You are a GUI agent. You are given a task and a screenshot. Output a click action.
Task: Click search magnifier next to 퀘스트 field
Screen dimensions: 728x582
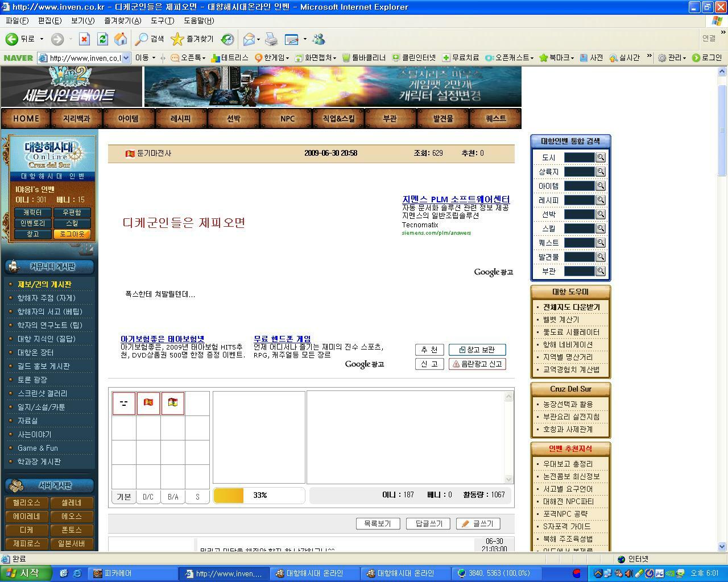(601, 243)
